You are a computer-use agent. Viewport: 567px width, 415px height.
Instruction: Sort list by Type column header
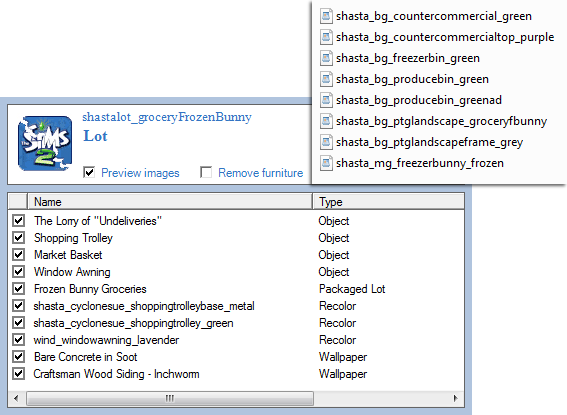[388, 201]
